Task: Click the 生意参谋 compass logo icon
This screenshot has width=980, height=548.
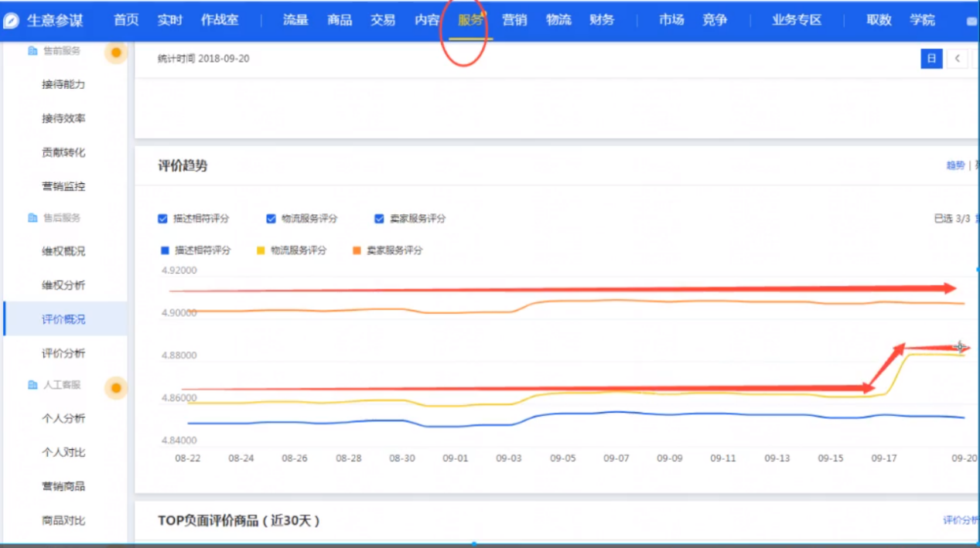Action: click(12, 21)
